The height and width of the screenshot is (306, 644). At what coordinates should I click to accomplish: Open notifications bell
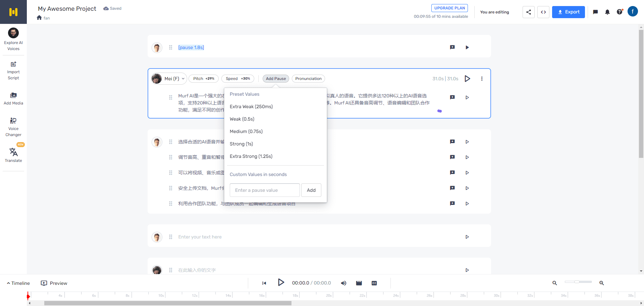pos(607,12)
